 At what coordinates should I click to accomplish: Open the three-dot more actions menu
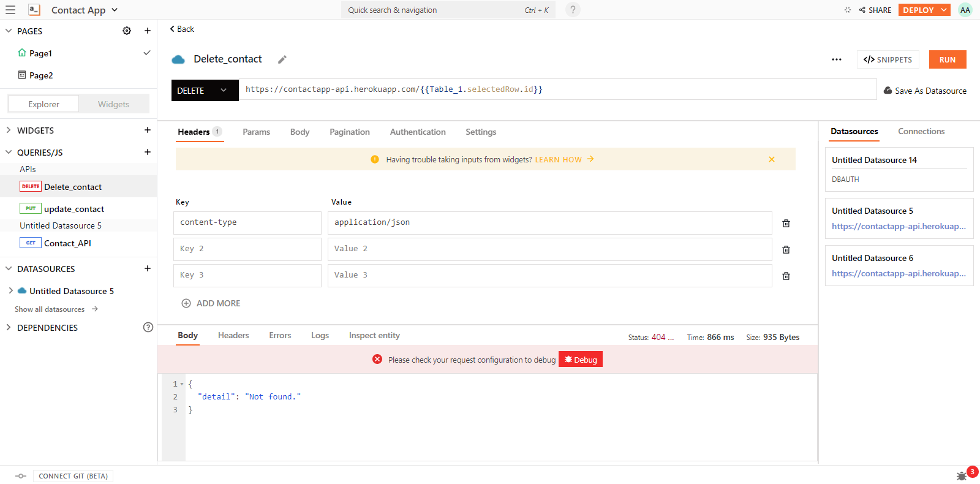pyautogui.click(x=836, y=59)
